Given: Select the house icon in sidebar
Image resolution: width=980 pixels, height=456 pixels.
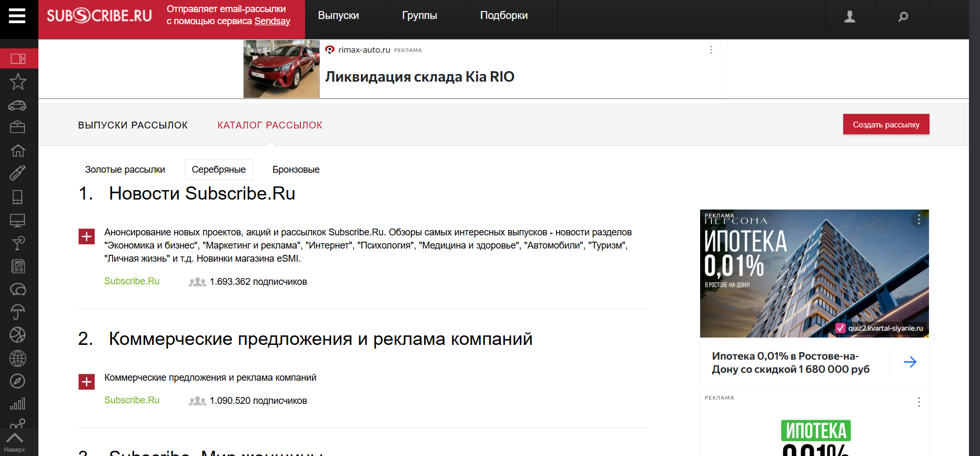Looking at the screenshot, I should (x=18, y=151).
